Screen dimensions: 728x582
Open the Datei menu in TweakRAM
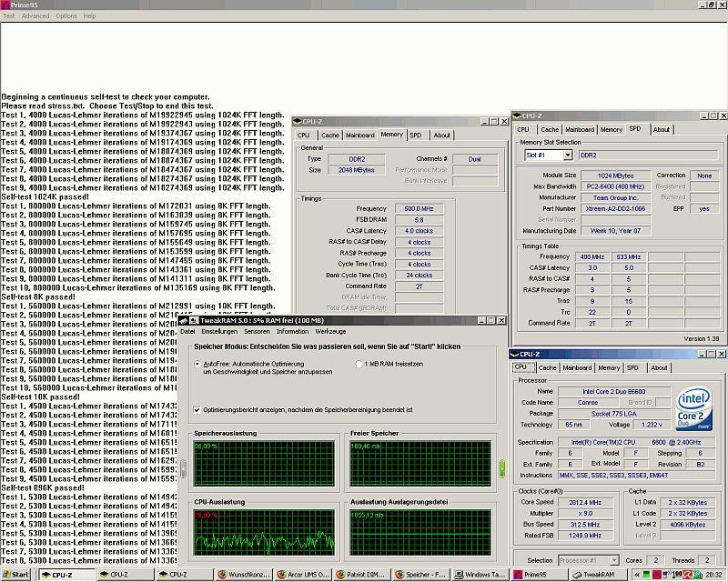187,331
